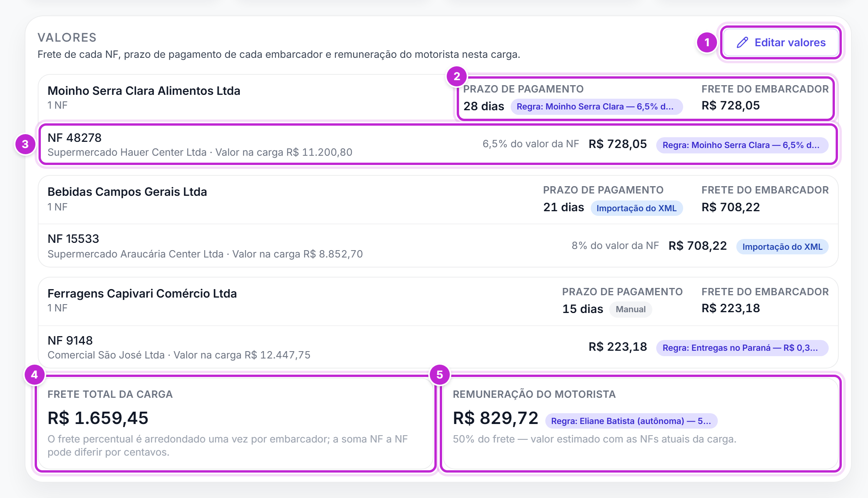Screen dimensions: 868x498
Task: Select the Moinho Serra Clara Alimentos Ltda heading
Action: coord(144,91)
